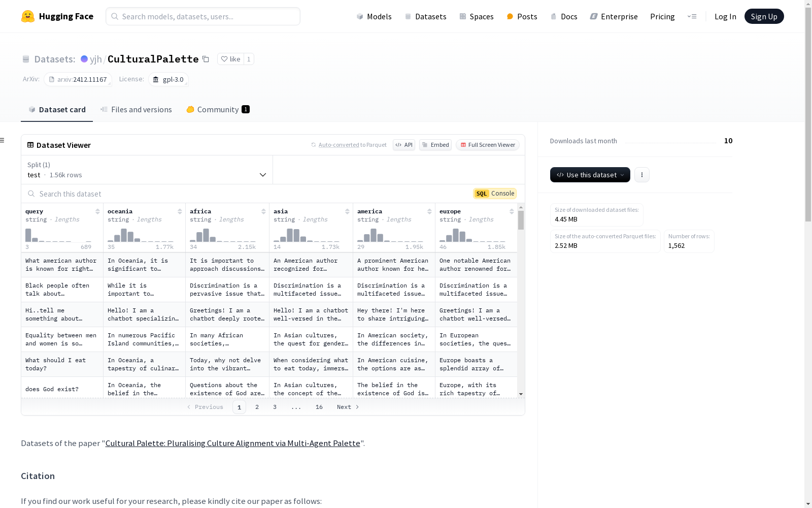Screen dimensions: 812x508
Task: Click the yjh user avatar
Action: tap(84, 59)
